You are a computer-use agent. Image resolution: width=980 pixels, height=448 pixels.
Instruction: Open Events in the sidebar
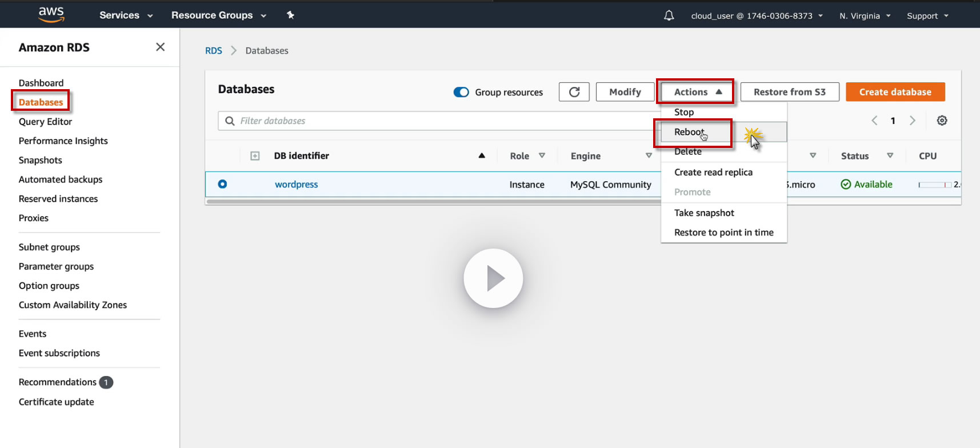[33, 334]
